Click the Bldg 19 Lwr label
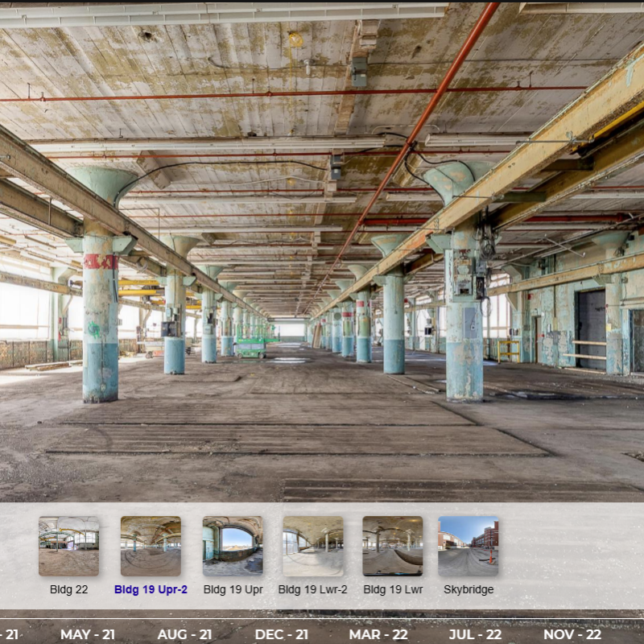 pyautogui.click(x=393, y=589)
